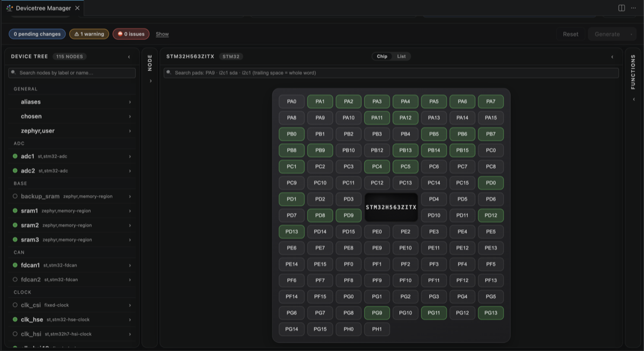Select the Chip view tab
The image size is (644, 351).
click(x=382, y=56)
